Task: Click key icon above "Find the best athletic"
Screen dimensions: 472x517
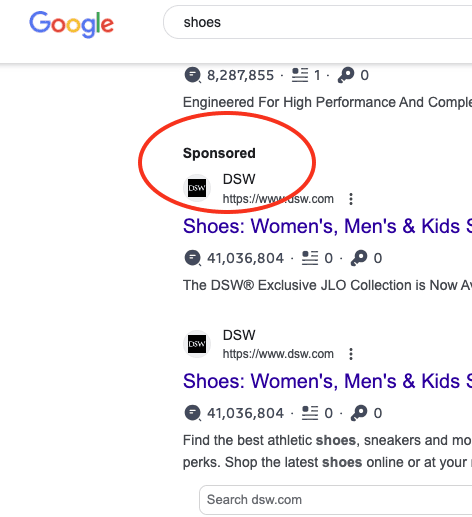Action: pos(359,413)
